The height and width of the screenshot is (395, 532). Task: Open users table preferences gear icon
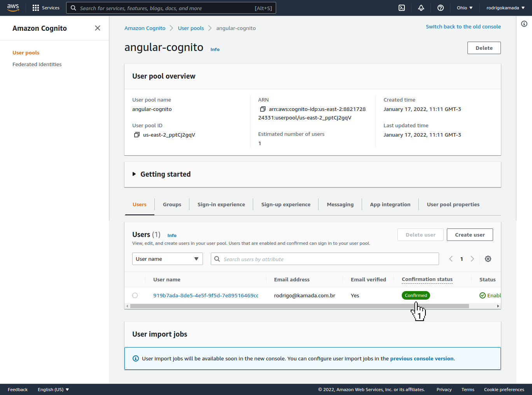[x=488, y=259]
